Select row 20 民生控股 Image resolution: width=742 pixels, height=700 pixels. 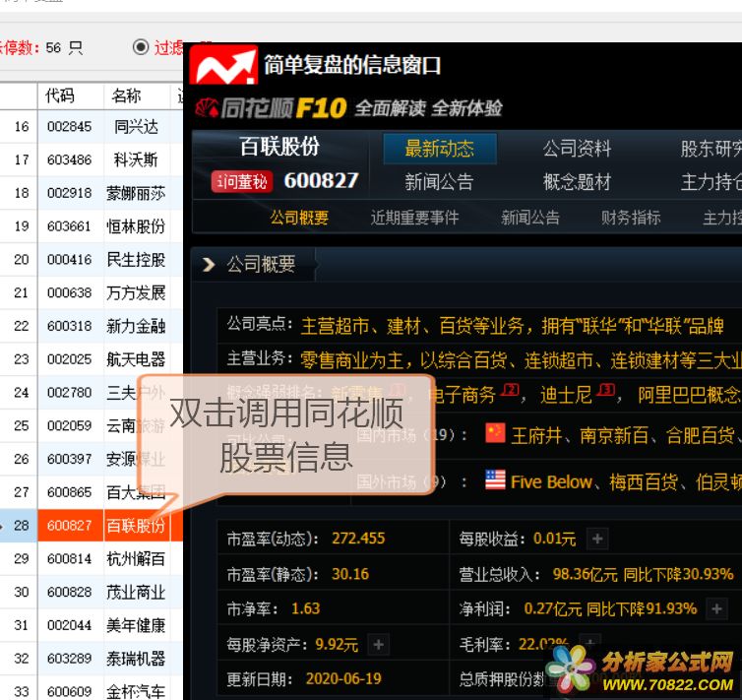(92, 259)
